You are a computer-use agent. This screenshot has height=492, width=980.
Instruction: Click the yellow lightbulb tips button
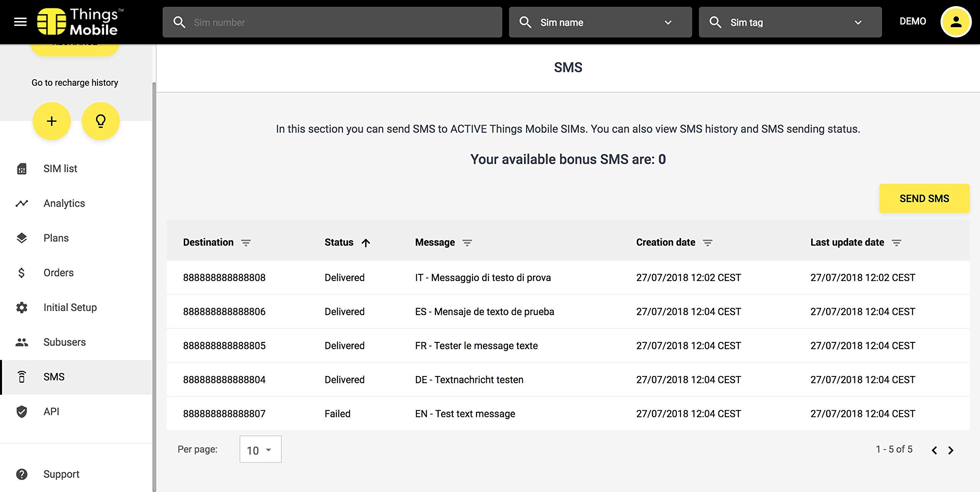(x=101, y=121)
